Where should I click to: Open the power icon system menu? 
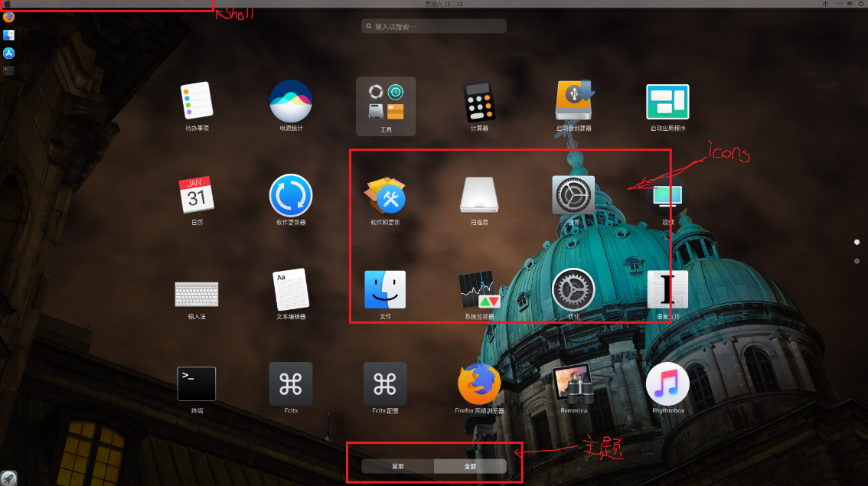pos(861,4)
